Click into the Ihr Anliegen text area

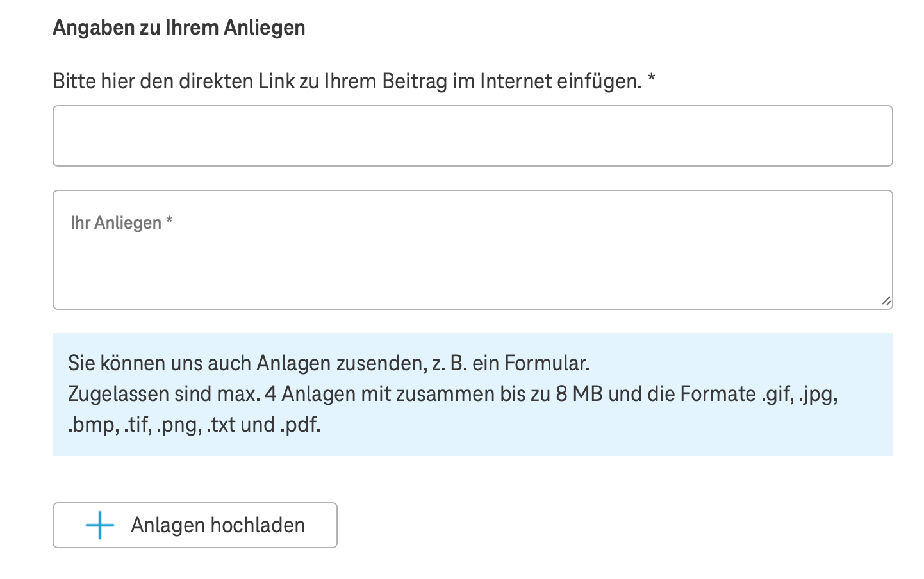472,250
